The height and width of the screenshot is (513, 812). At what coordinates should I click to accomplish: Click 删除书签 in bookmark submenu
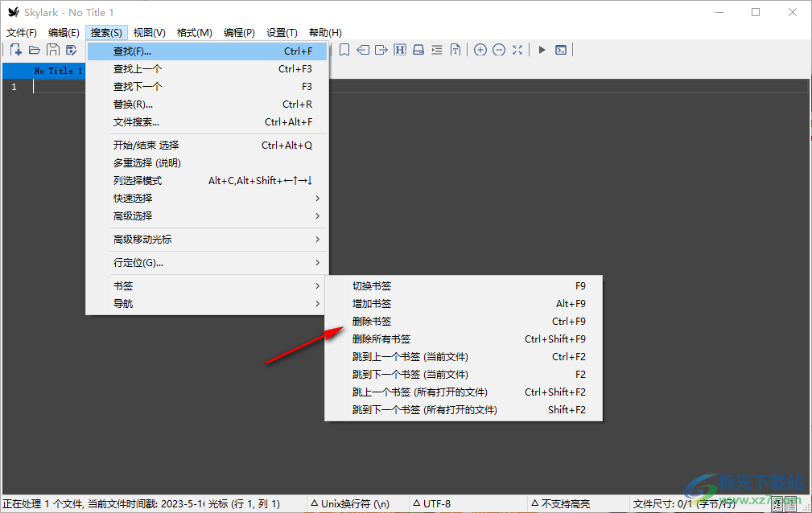[x=464, y=321]
